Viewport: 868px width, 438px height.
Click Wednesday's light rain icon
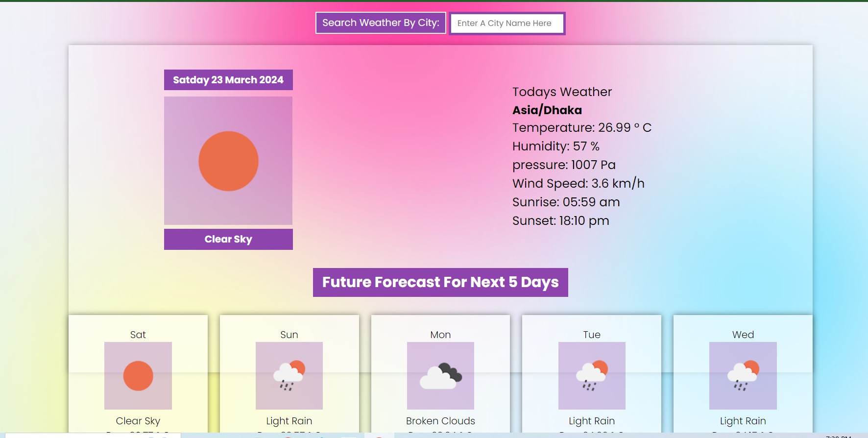[743, 375]
